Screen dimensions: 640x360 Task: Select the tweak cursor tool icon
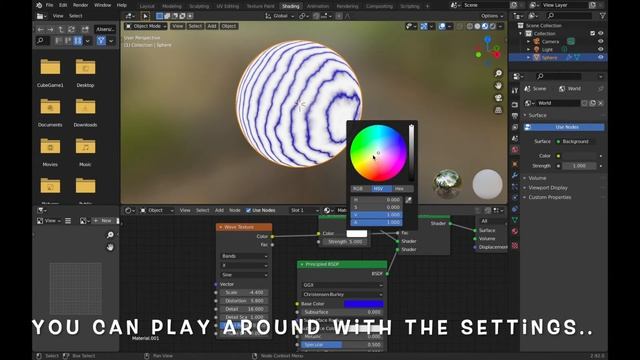coord(145,16)
